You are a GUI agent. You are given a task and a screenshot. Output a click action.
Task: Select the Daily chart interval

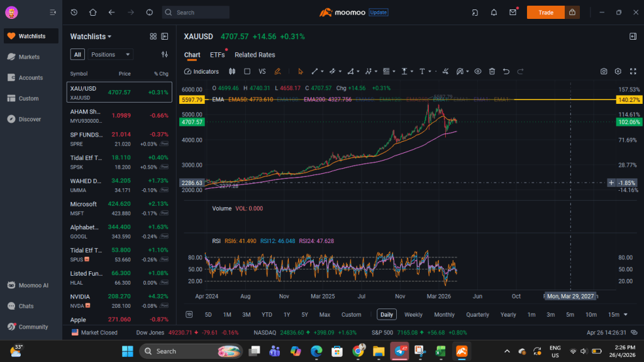(387, 314)
